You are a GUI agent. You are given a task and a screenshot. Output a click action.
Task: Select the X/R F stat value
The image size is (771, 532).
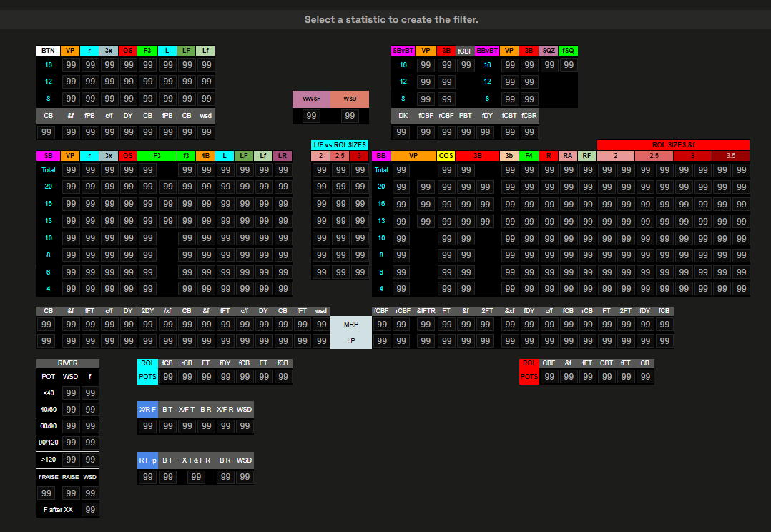[x=148, y=426]
